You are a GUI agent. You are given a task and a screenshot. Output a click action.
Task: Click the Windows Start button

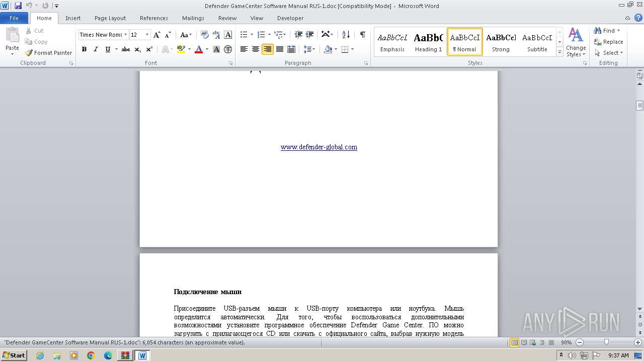pyautogui.click(x=14, y=355)
